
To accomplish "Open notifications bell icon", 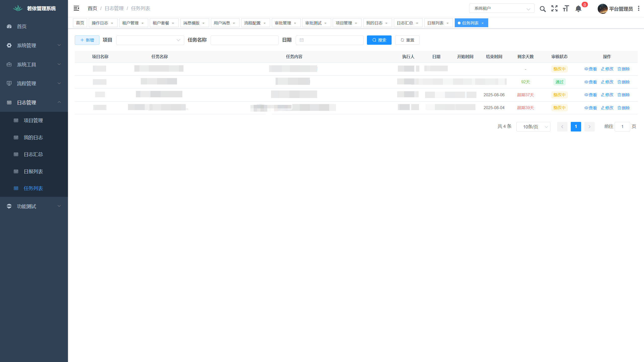I will coord(578,9).
